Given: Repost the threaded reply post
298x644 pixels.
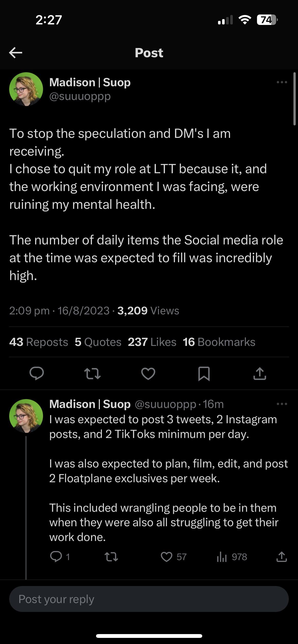Looking at the screenshot, I should click(112, 557).
